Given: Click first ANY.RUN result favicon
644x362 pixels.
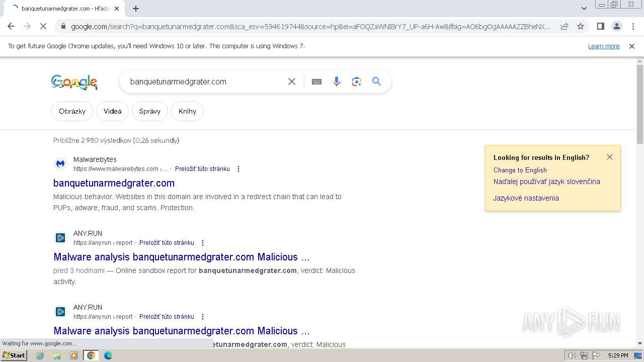Looking at the screenshot, I should point(60,238).
